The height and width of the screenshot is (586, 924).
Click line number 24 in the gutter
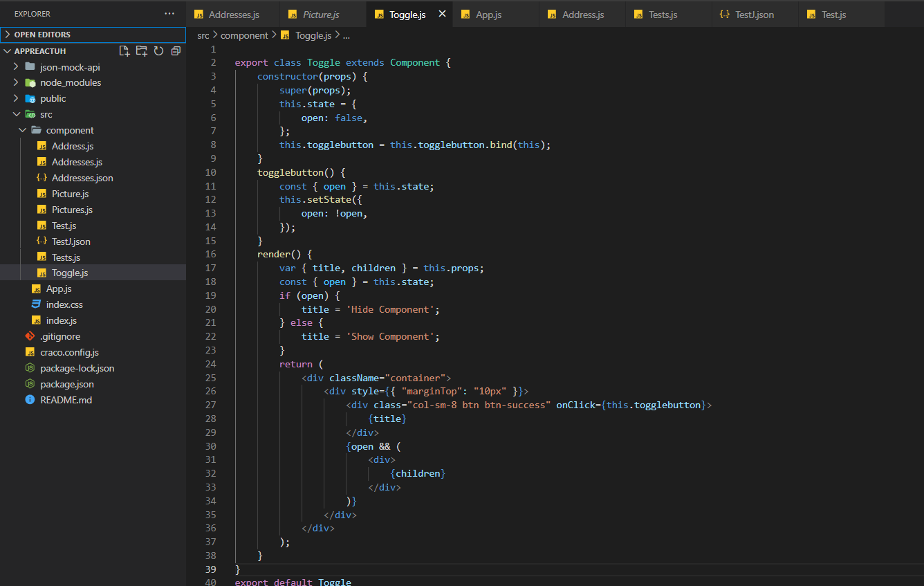(210, 364)
